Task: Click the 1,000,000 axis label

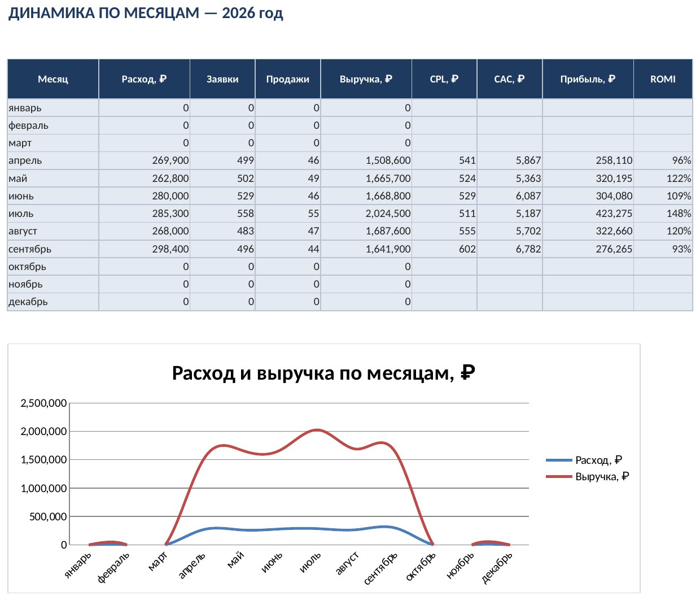Action: point(43,488)
